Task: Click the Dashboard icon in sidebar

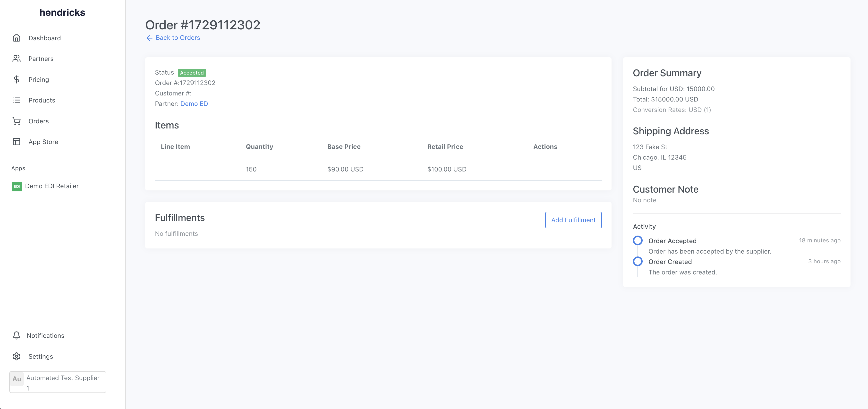Action: [17, 38]
